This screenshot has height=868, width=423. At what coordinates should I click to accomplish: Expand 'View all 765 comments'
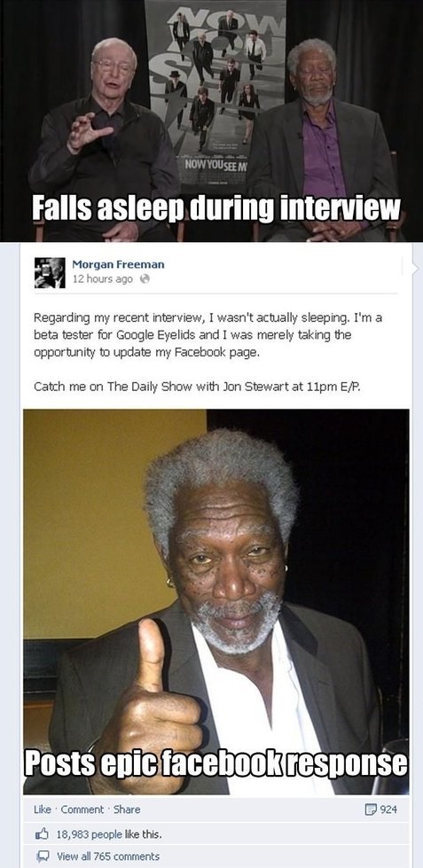point(108,856)
